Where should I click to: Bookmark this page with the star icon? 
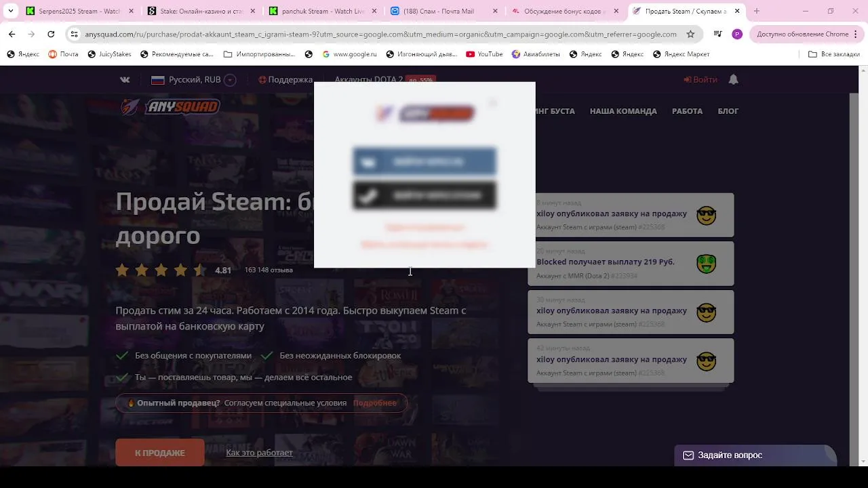[x=690, y=34]
